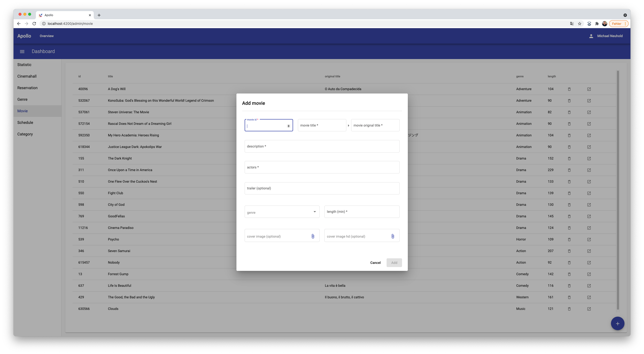Click the cover image hd paperclip icon
The width and height of the screenshot is (644, 354).
coord(393,236)
